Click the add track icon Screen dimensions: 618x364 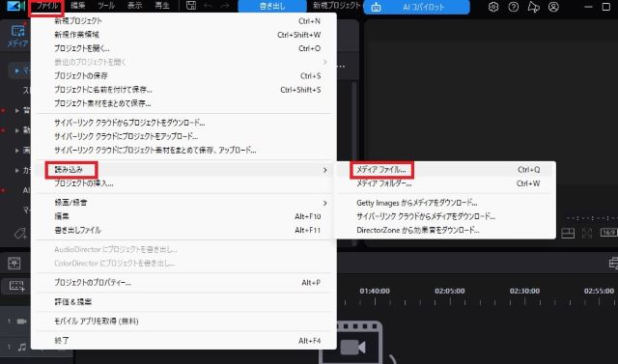click(x=17, y=286)
